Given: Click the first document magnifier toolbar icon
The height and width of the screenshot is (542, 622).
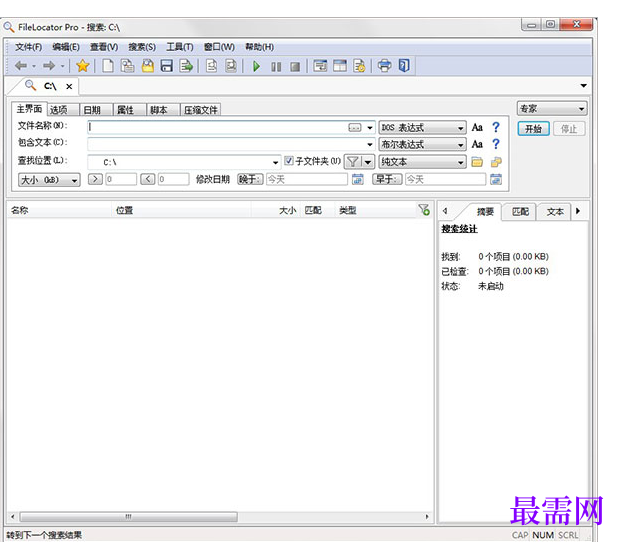Looking at the screenshot, I should coord(212,66).
